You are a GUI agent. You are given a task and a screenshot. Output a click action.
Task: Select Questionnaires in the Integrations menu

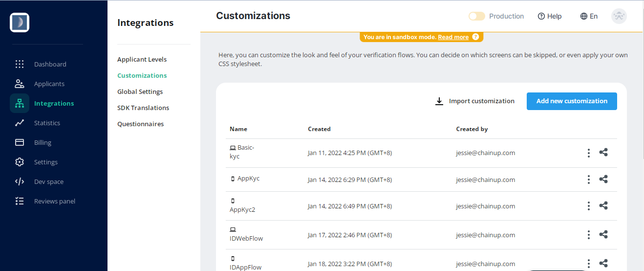click(x=141, y=124)
